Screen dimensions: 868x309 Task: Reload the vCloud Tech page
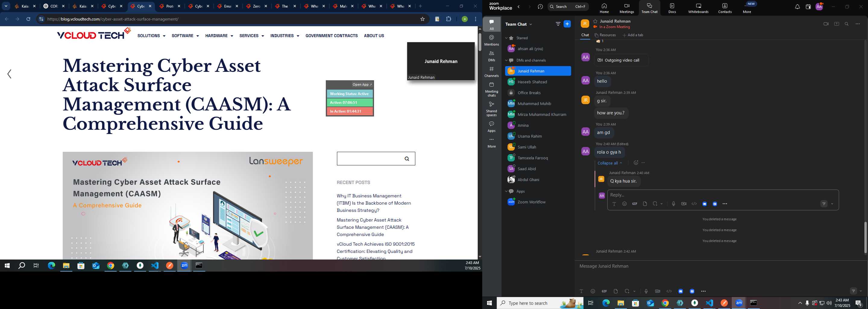(x=28, y=19)
